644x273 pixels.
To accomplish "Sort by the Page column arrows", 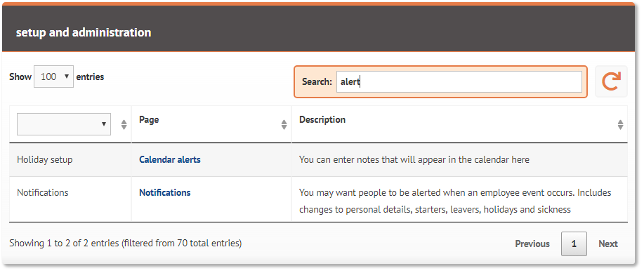I will point(284,125).
